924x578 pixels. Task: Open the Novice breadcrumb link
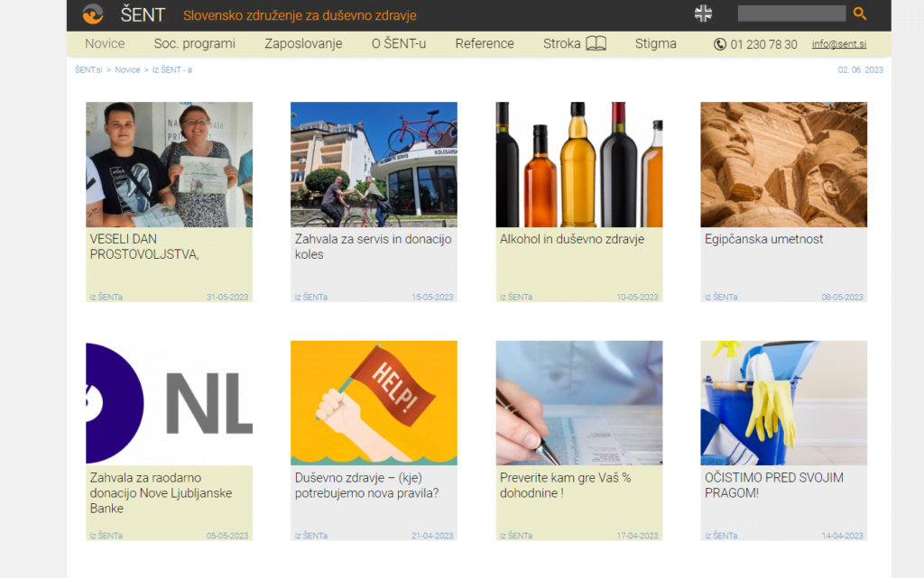127,69
